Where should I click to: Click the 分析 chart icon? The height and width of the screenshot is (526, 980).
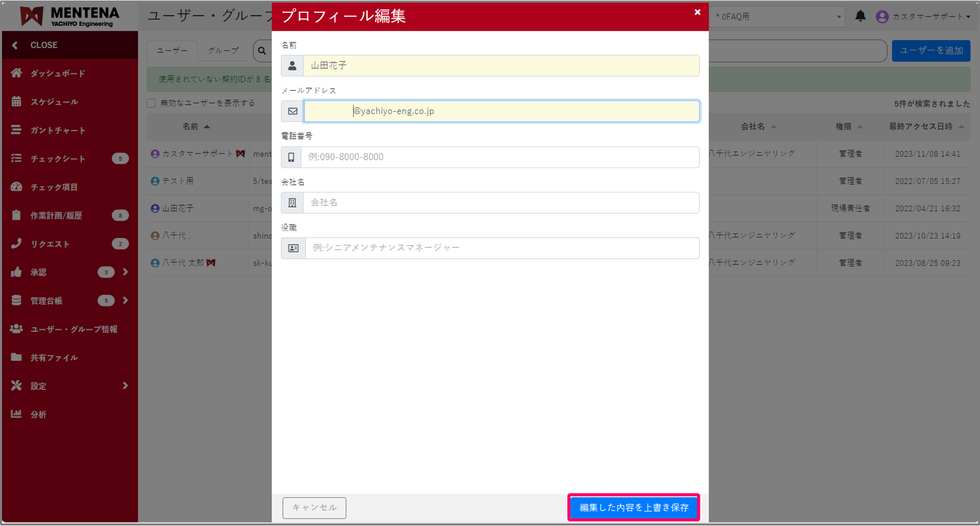[x=17, y=414]
